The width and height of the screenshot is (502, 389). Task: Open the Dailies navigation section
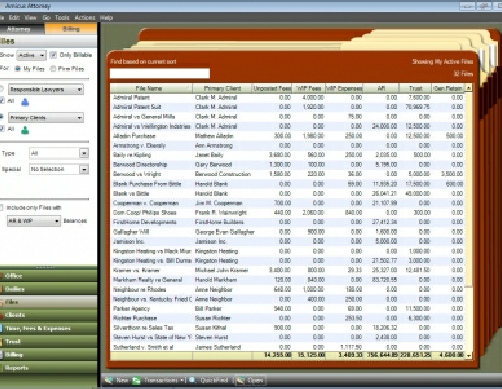pos(48,289)
